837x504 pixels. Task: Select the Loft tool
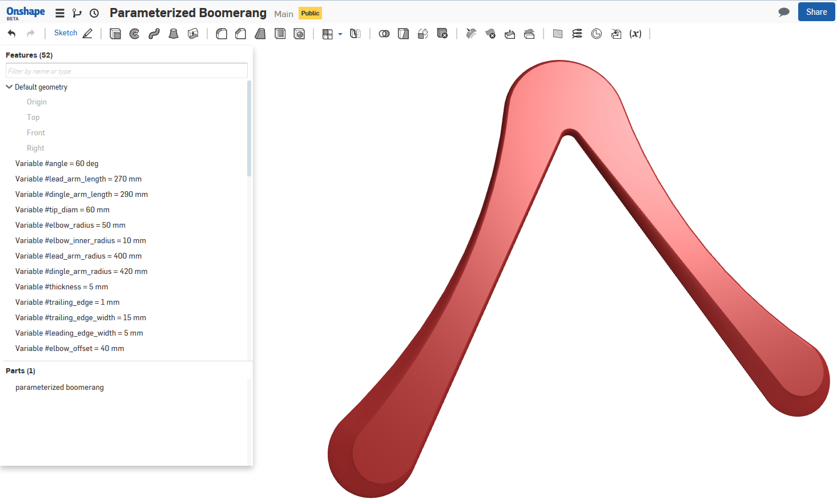[174, 34]
